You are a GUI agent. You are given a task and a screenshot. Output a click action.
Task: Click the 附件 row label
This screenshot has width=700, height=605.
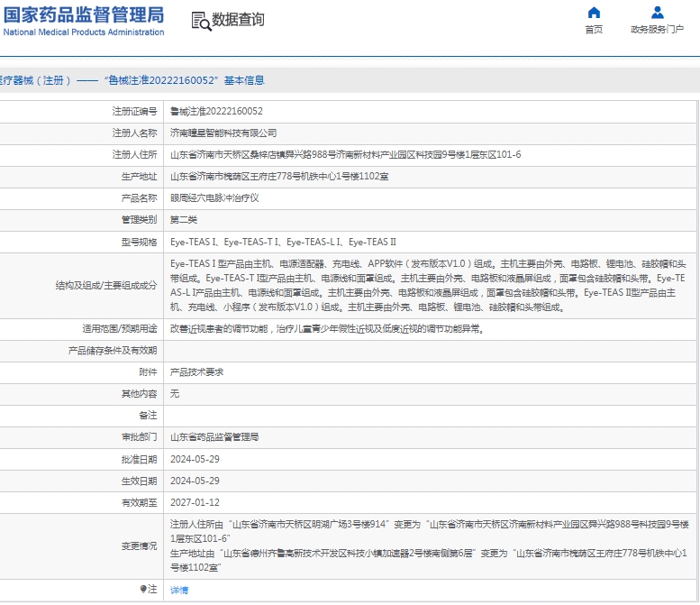(x=148, y=372)
